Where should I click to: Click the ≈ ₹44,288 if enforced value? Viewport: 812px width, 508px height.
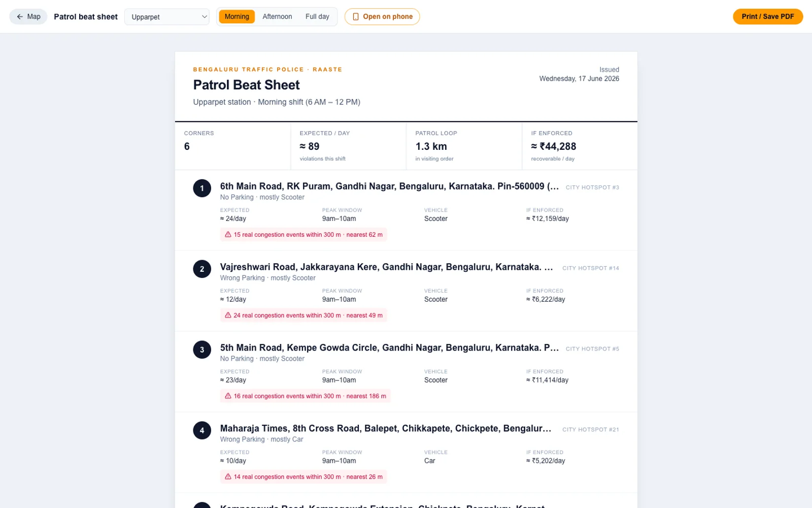tap(554, 146)
